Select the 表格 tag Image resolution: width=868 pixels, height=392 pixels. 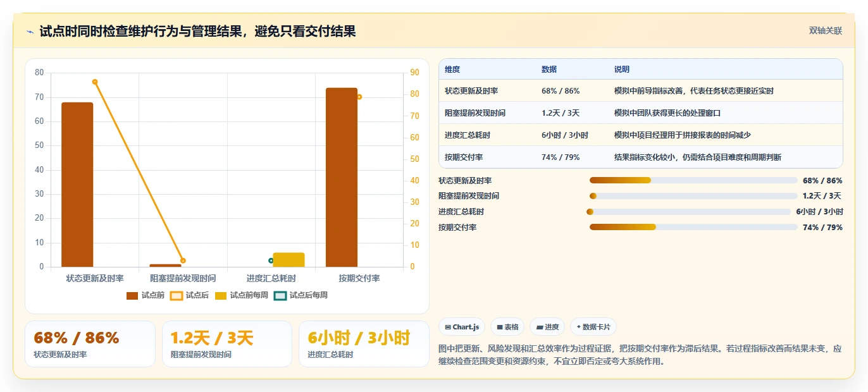[507, 327]
